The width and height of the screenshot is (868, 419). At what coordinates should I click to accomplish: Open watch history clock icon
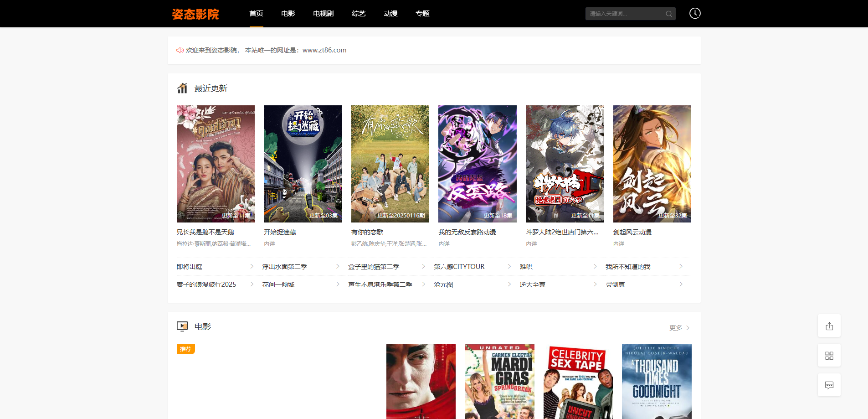pyautogui.click(x=694, y=13)
